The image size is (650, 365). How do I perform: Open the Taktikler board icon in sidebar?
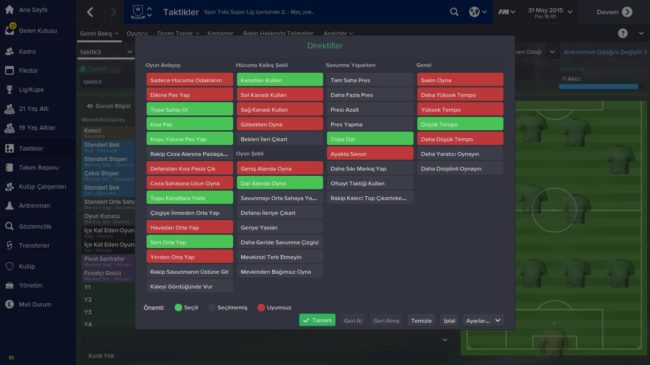9,148
